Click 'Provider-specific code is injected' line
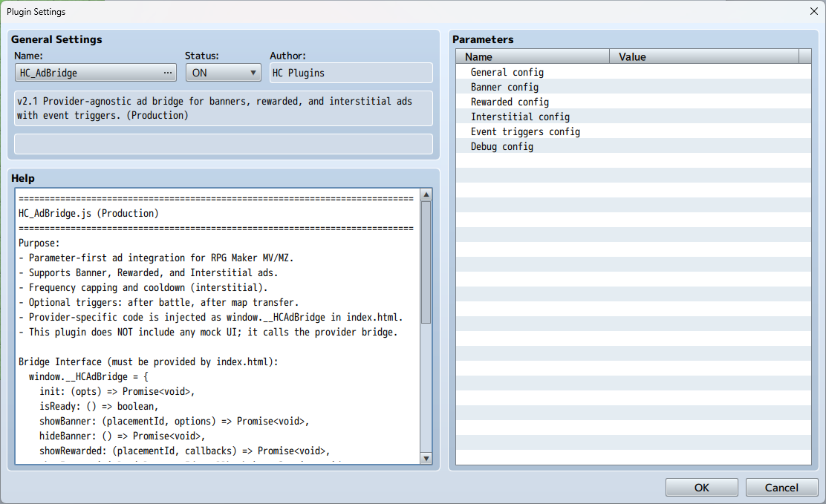The height and width of the screenshot is (504, 826). click(211, 317)
